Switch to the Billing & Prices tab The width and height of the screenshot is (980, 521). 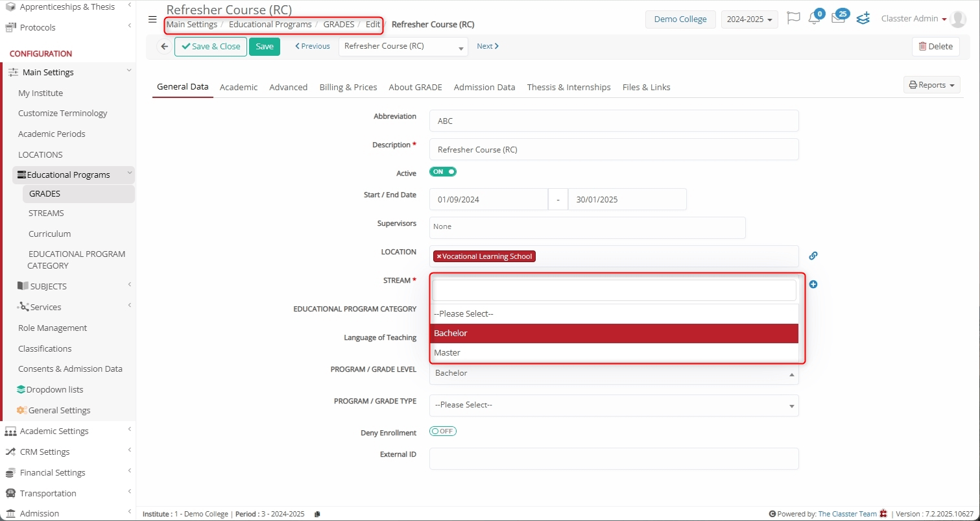tap(348, 87)
